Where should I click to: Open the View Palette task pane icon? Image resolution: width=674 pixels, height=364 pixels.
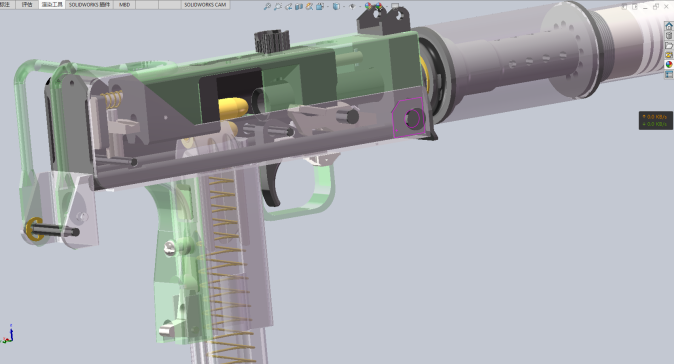point(669,55)
